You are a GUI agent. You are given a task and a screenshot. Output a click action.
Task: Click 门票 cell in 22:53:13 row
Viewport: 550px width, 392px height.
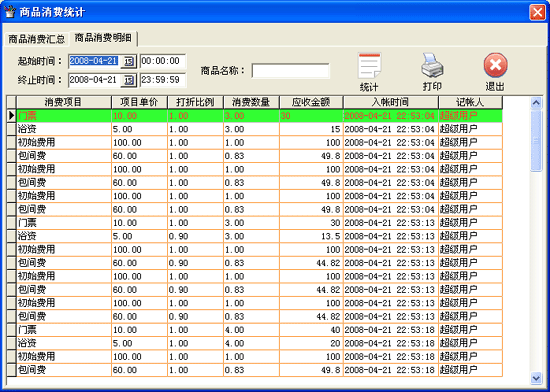tap(64, 223)
